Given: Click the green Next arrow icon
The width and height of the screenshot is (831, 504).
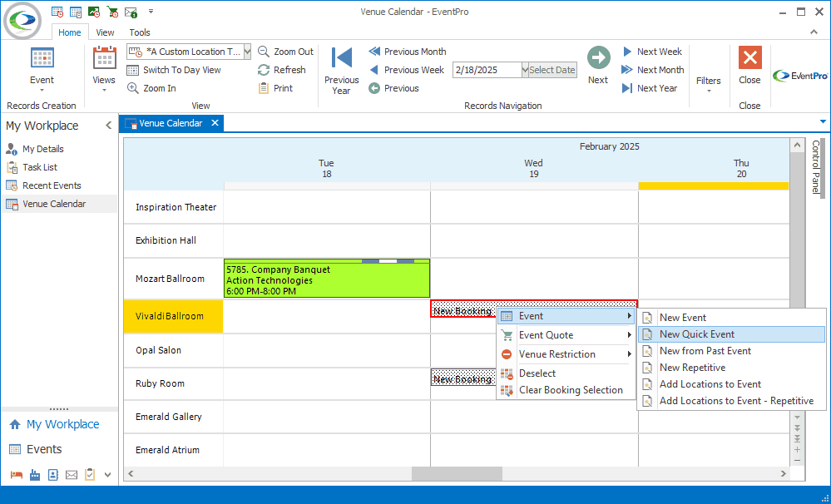Looking at the screenshot, I should (598, 57).
